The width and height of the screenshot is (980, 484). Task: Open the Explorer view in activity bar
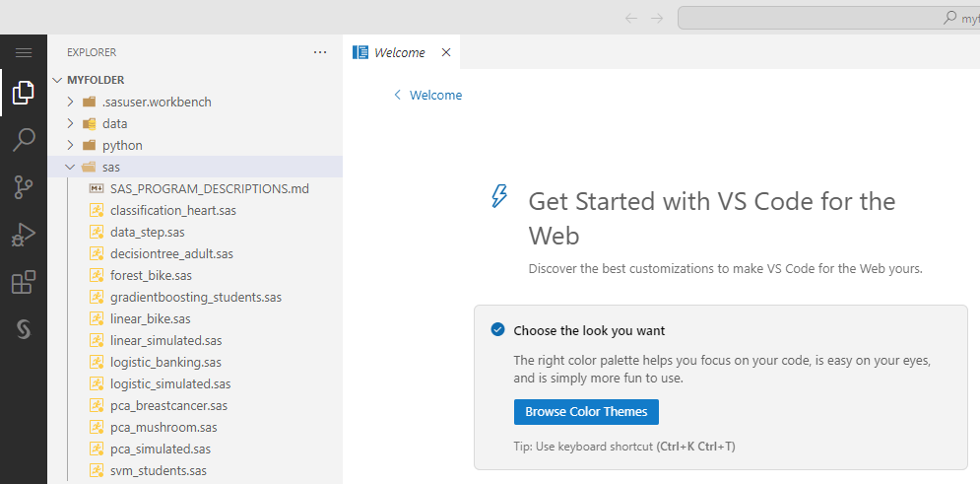[x=24, y=94]
